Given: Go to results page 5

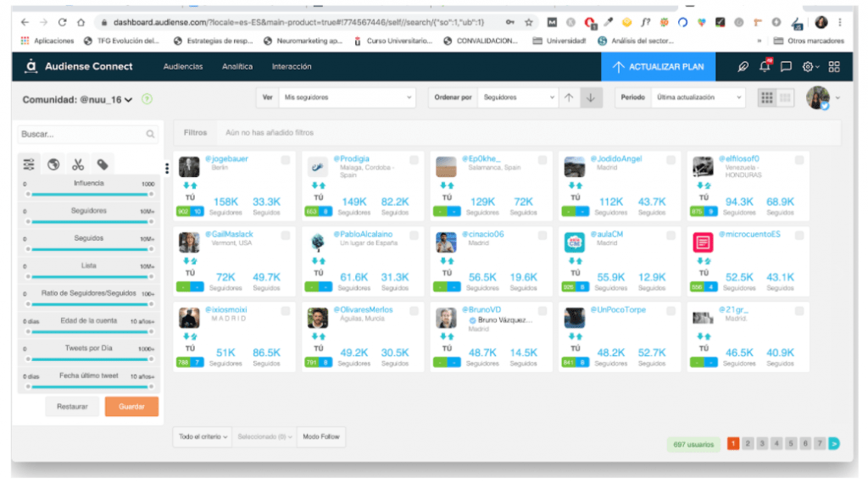Looking at the screenshot, I should [x=791, y=443].
